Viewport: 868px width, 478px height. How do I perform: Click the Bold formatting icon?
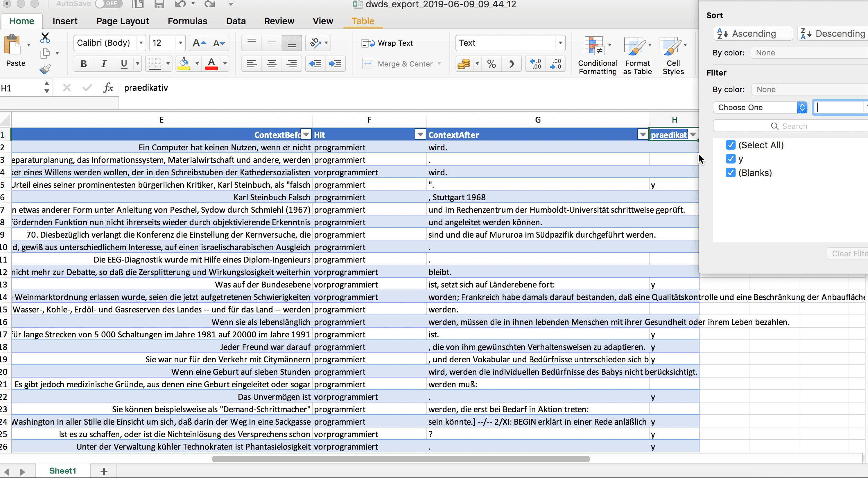[x=84, y=64]
